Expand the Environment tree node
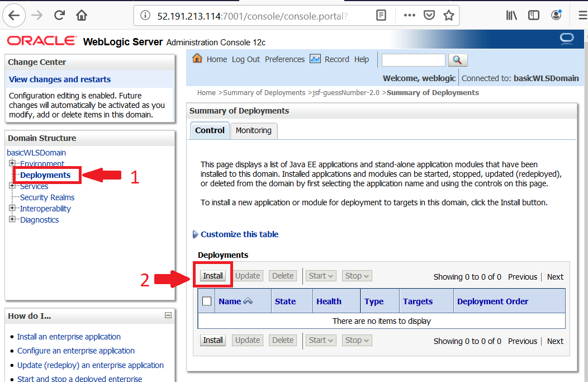The image size is (588, 382). click(12, 163)
